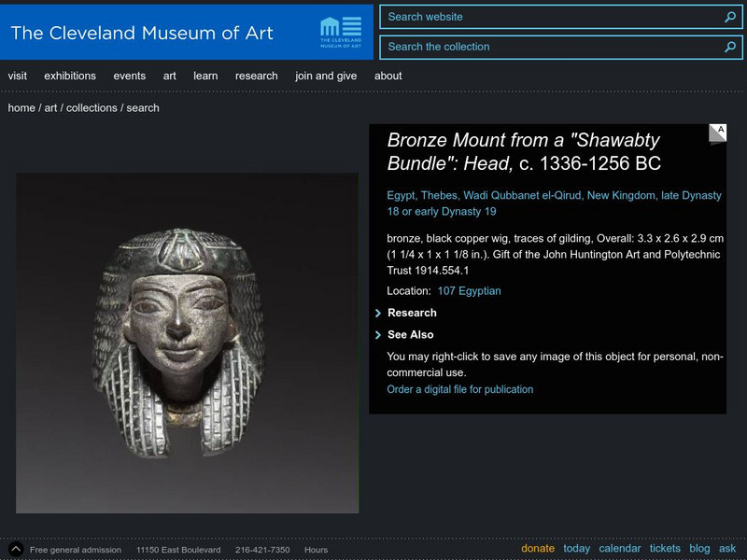Focus the Search the collection field
Screen dimensions: 747x560
[549, 47]
